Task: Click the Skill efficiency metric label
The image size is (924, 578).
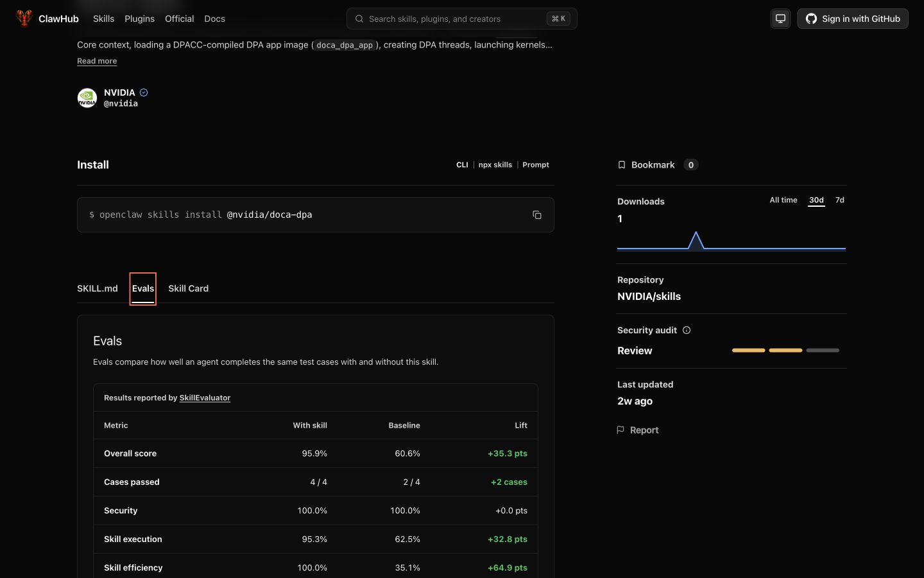Action: pos(133,568)
